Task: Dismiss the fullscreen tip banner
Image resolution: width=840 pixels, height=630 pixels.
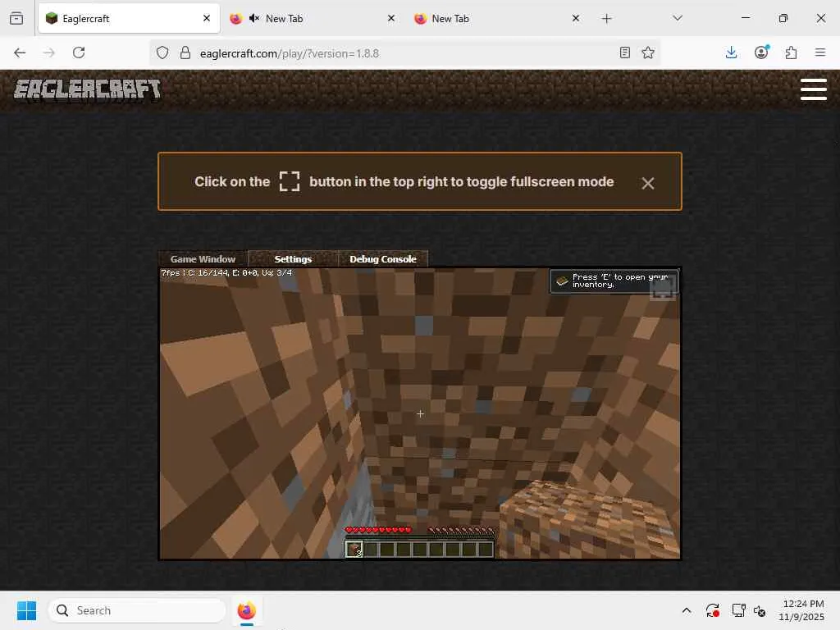Action: [648, 183]
